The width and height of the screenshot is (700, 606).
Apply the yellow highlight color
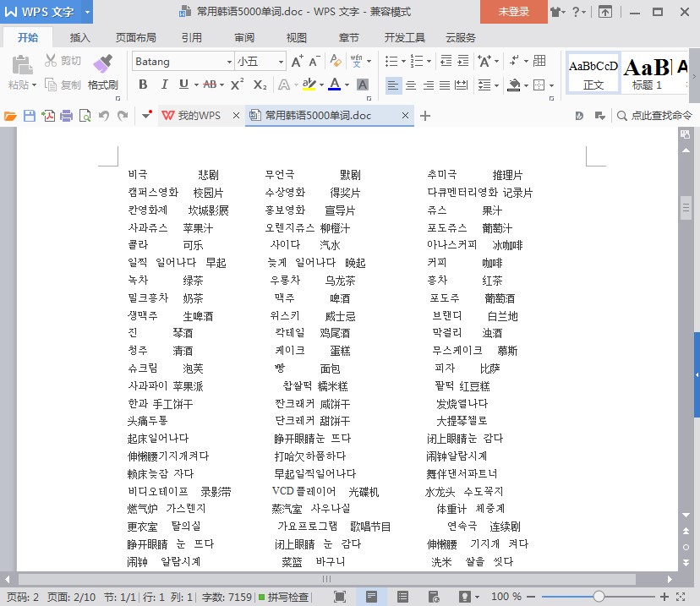309,85
